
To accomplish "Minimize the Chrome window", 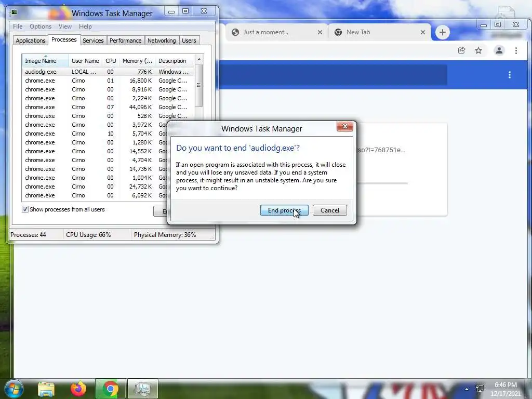I will point(484,25).
